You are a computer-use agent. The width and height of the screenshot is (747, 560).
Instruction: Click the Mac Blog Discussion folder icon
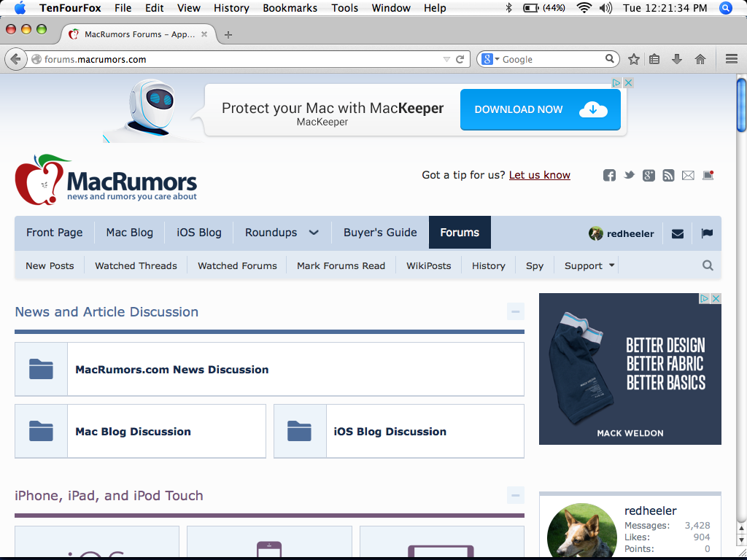[x=41, y=431]
